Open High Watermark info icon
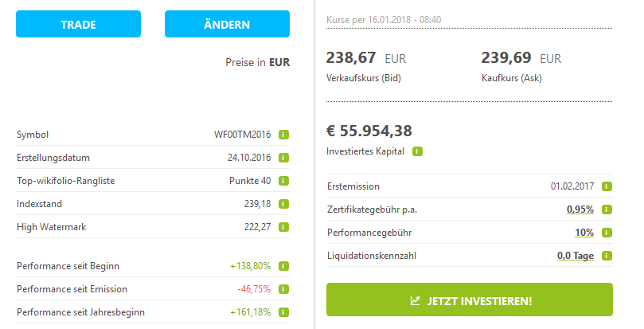 pyautogui.click(x=283, y=227)
